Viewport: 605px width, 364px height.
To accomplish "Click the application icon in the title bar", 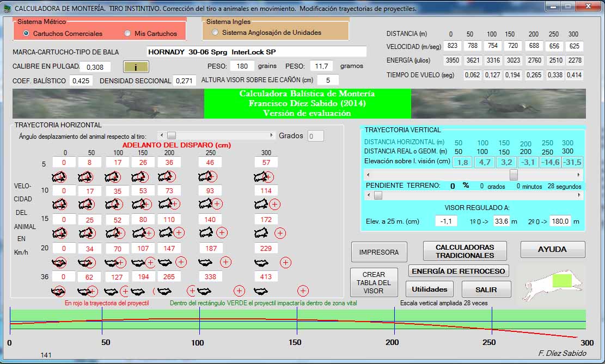I will click(x=7, y=8).
